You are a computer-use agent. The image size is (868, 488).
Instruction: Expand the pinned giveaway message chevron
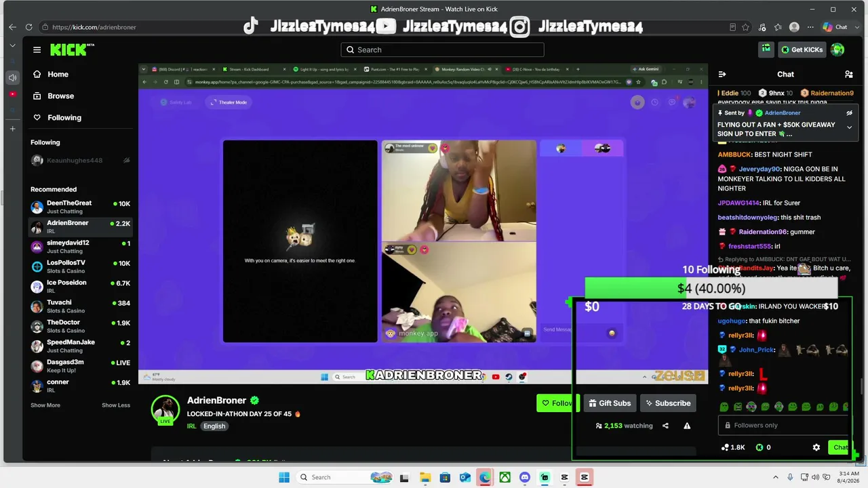(x=849, y=127)
